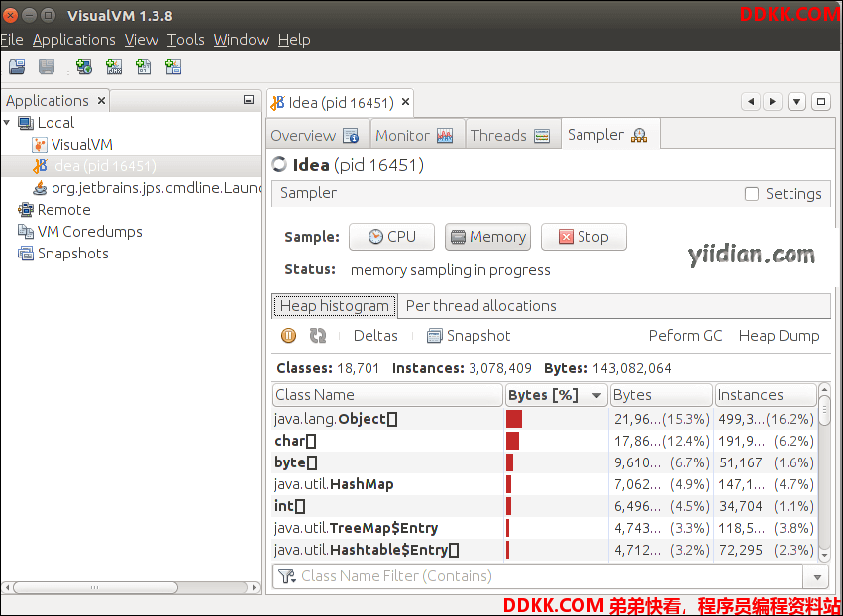Open the Window menu

point(242,40)
